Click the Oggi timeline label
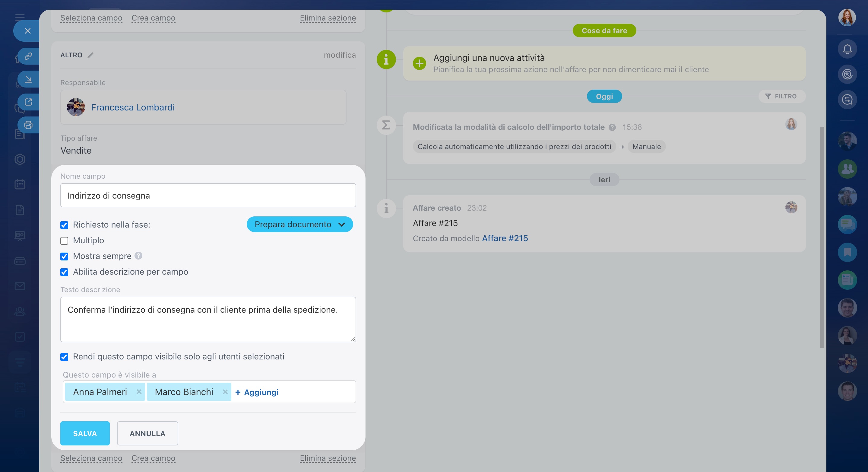This screenshot has height=472, width=868. pos(604,97)
